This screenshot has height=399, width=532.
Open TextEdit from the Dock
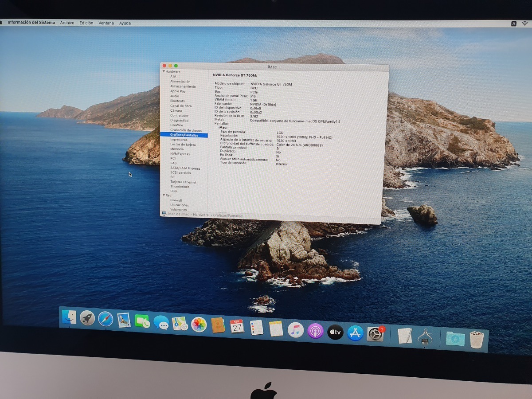click(405, 336)
